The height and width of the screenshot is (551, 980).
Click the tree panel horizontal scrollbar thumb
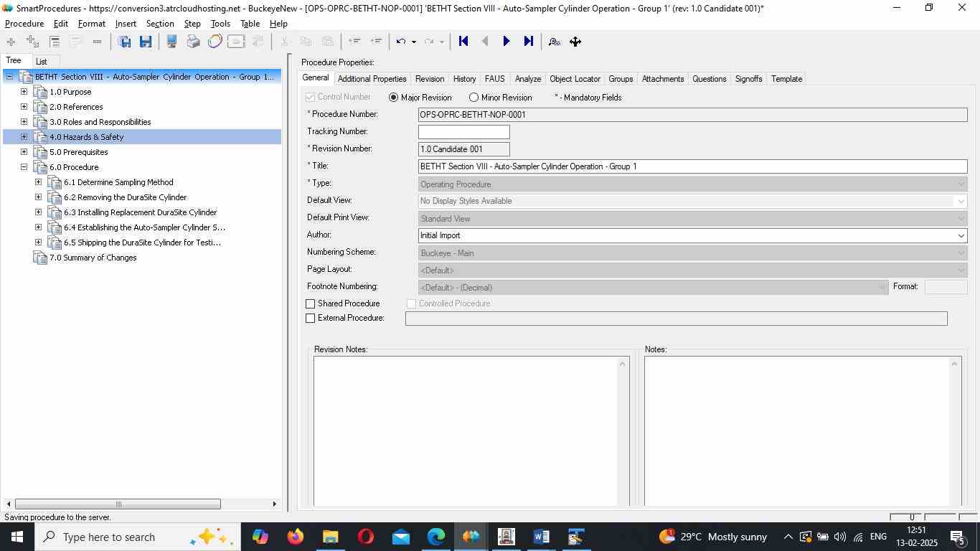(x=118, y=504)
